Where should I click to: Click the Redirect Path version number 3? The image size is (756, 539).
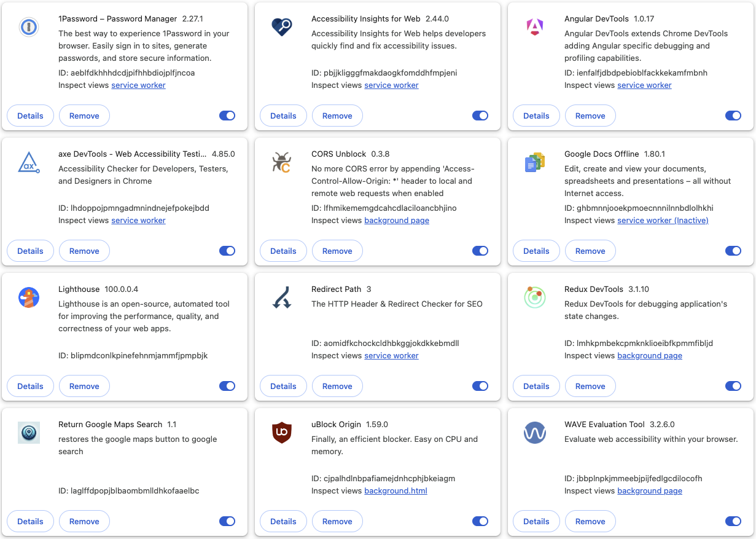click(x=369, y=289)
